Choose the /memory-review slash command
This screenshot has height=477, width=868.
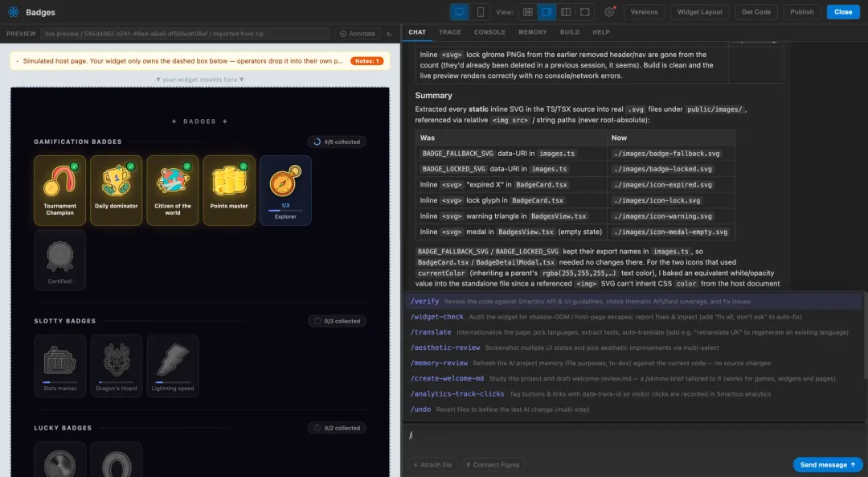click(633, 364)
